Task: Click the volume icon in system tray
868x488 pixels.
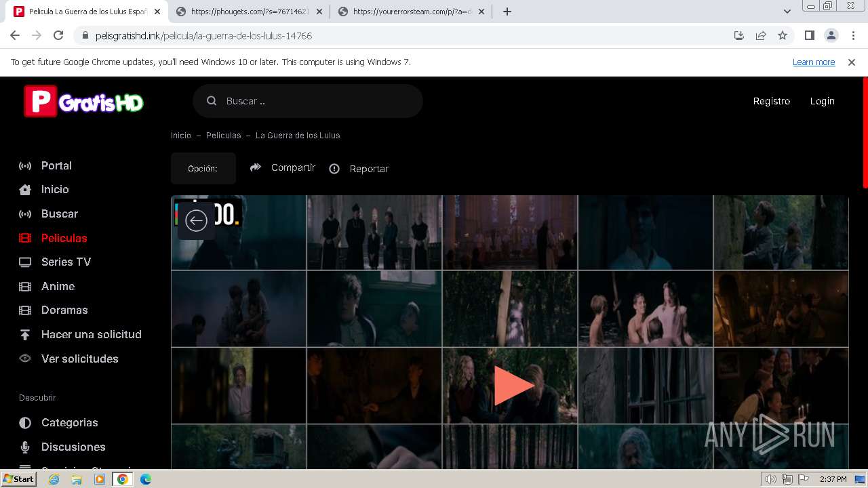Action: click(x=771, y=479)
